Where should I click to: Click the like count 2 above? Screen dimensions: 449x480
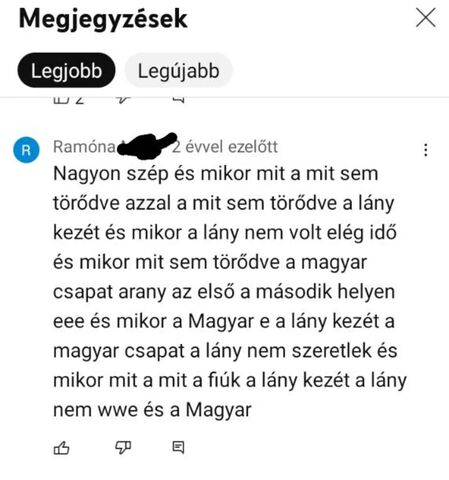pyautogui.click(x=80, y=100)
